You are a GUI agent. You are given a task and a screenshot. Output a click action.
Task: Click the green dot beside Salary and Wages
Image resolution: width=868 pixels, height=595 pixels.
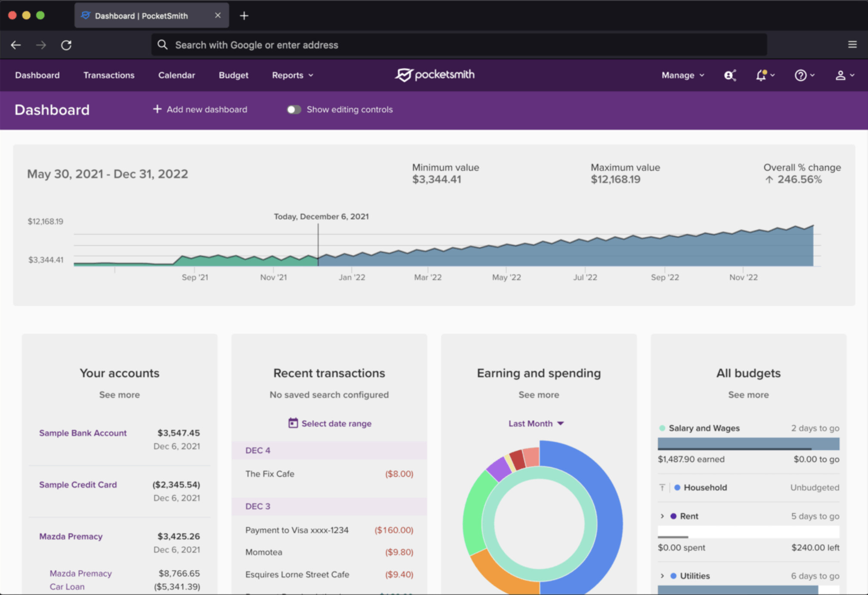[662, 428]
